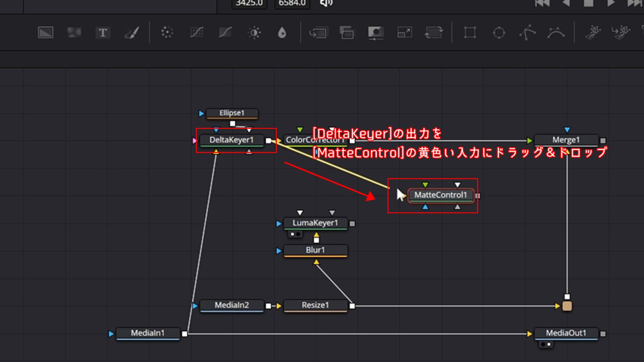Select the Blur tool droplet icon
This screenshot has height=362, width=644.
pos(283,33)
